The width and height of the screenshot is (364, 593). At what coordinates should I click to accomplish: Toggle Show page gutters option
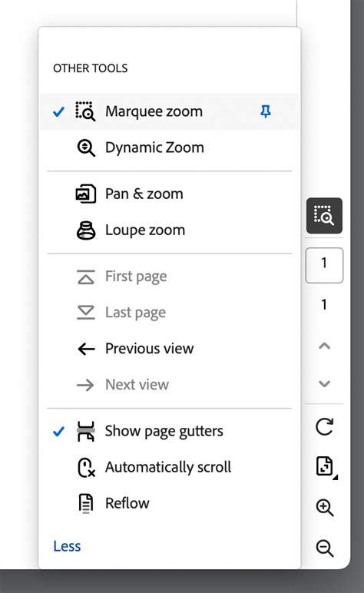[170, 431]
